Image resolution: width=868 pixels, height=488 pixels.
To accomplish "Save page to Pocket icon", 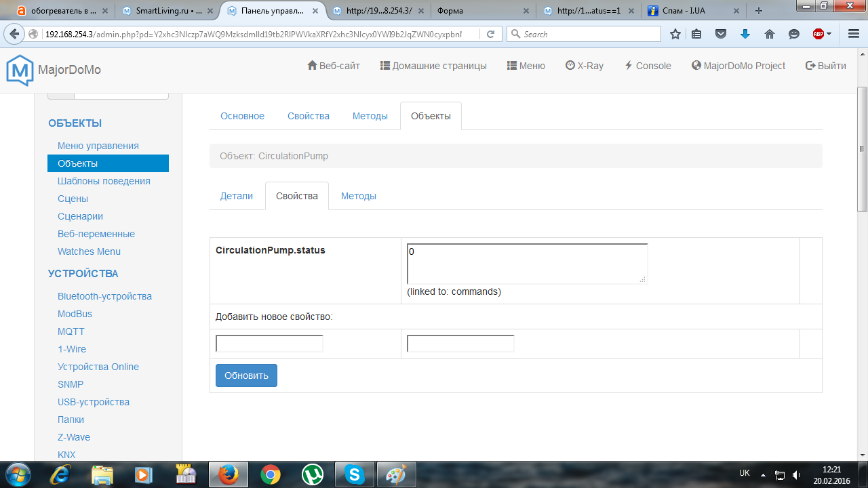I will point(722,34).
